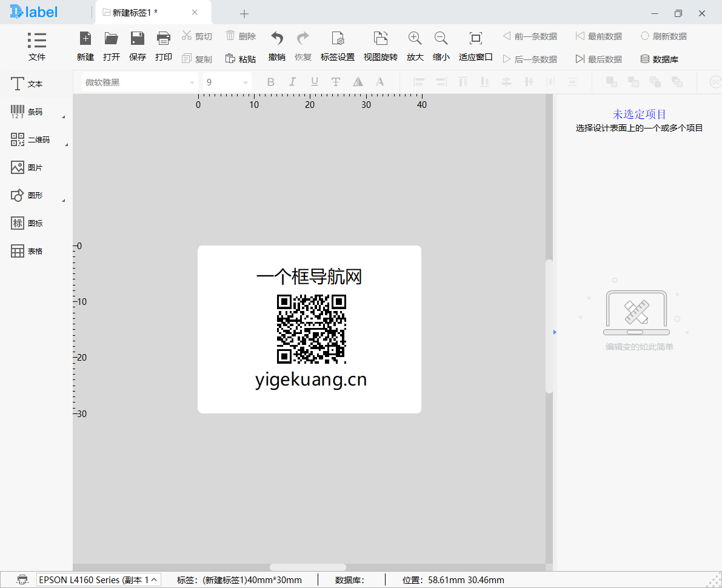Undo last action with 撤销
The image size is (722, 588).
click(x=276, y=46)
